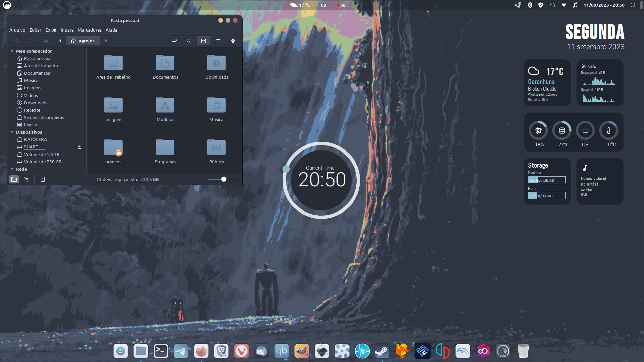Eject the SHARE device

[x=79, y=147]
